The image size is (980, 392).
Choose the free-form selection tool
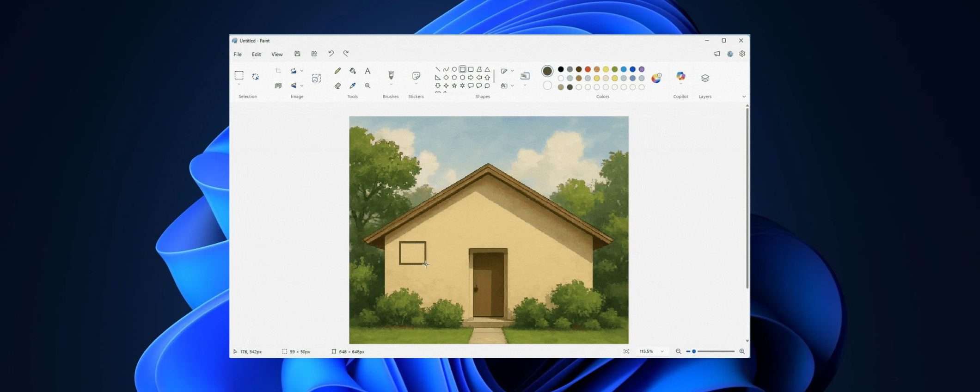pyautogui.click(x=256, y=77)
